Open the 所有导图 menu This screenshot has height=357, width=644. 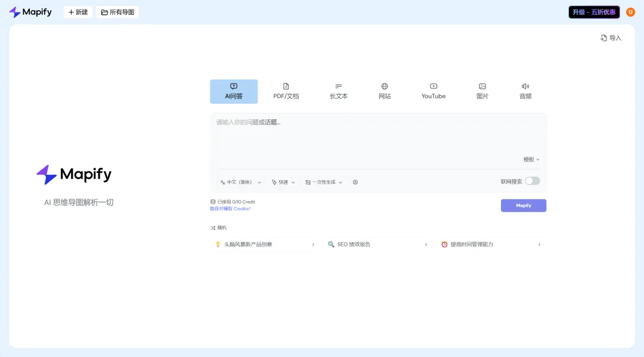[x=117, y=11]
